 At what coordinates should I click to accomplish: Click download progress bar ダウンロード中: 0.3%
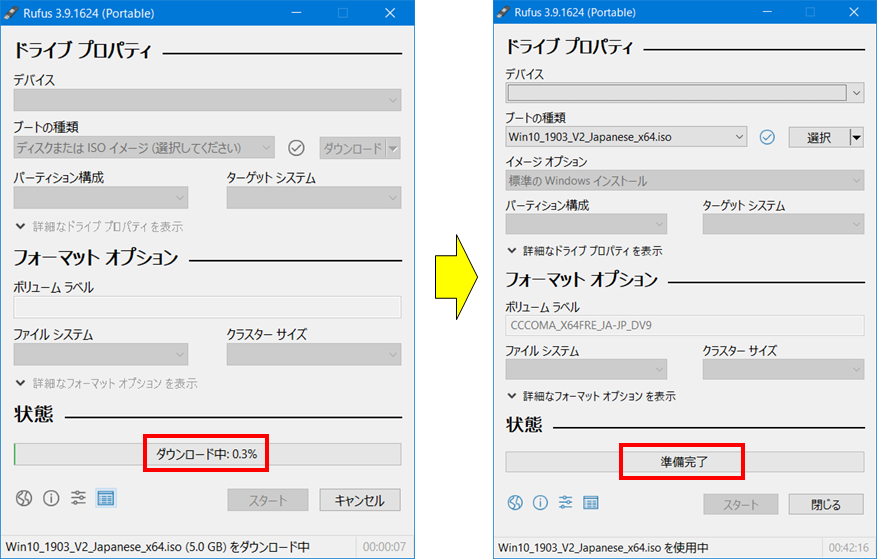(207, 454)
